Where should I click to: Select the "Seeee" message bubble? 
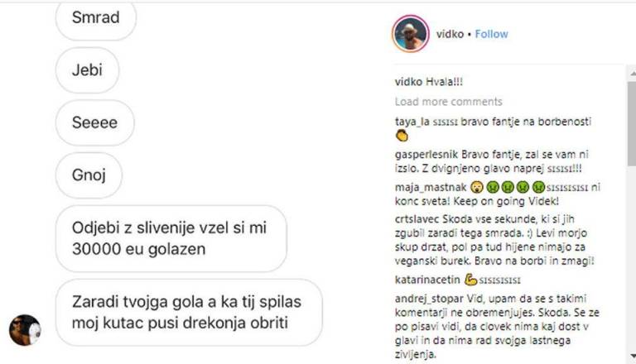pyautogui.click(x=94, y=122)
